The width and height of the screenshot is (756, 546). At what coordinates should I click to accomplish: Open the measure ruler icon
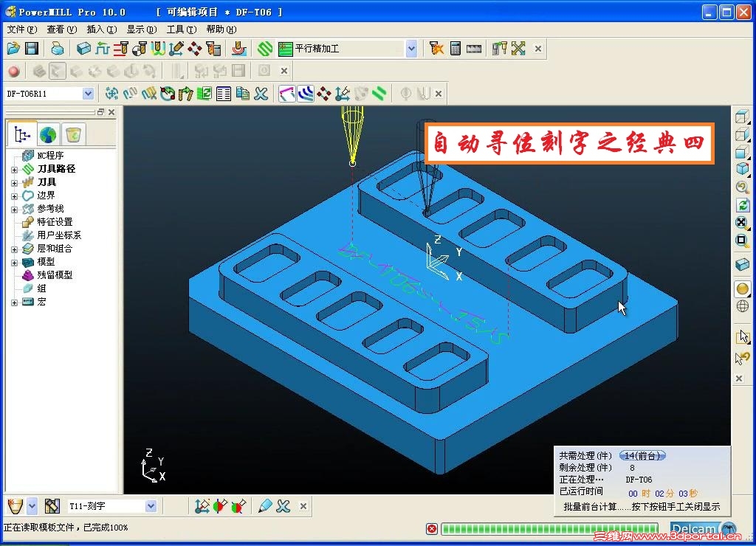474,48
